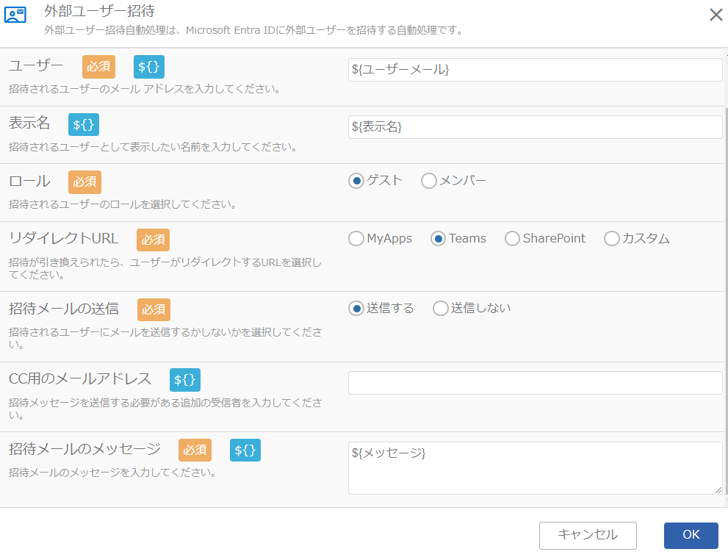This screenshot has height=560, width=728.
Task: Select 送信する for invitation mail
Action: 356,309
